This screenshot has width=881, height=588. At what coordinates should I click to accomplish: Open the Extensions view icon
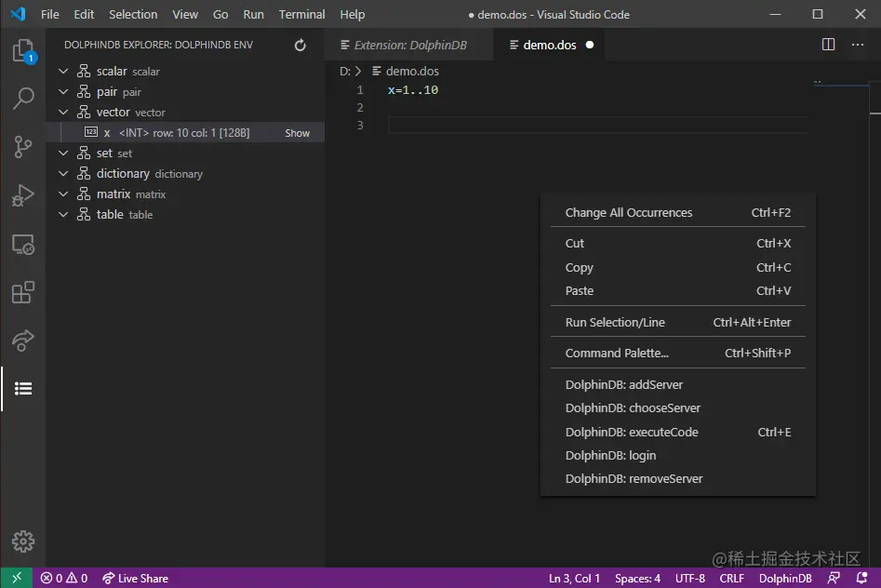23,292
